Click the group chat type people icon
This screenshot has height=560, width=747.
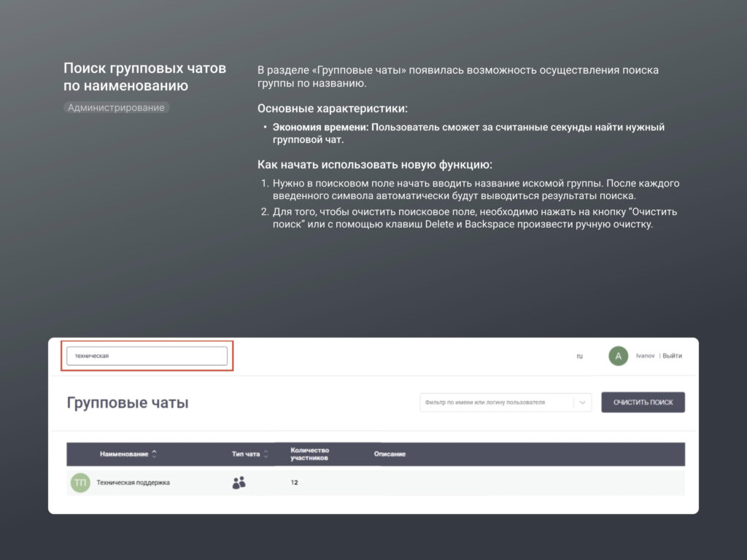pyautogui.click(x=239, y=483)
